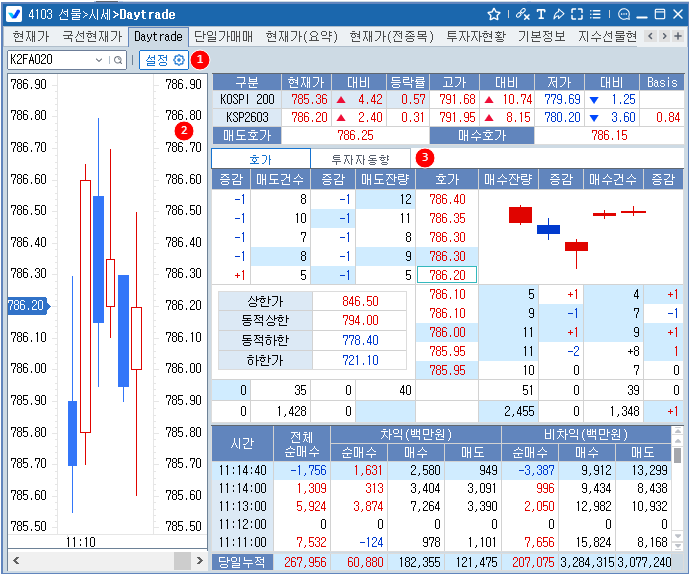
Task: Open the list menu icon in title bar
Action: click(x=596, y=14)
